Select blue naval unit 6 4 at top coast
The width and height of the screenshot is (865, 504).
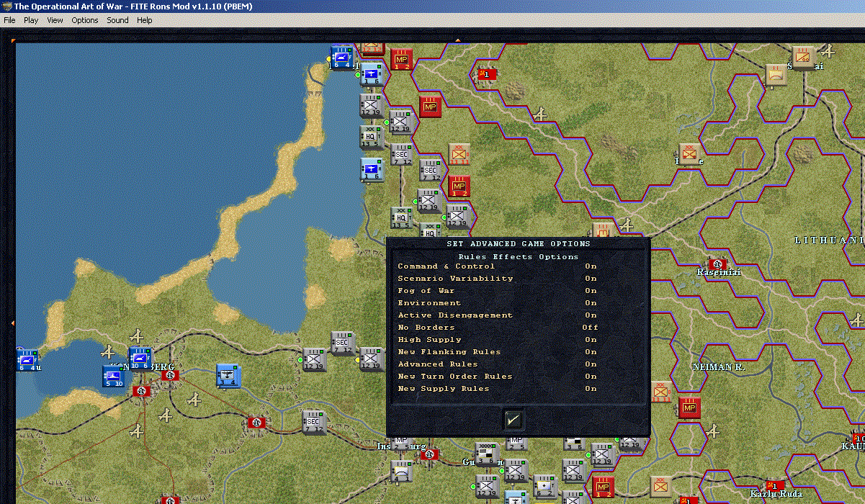tap(342, 57)
